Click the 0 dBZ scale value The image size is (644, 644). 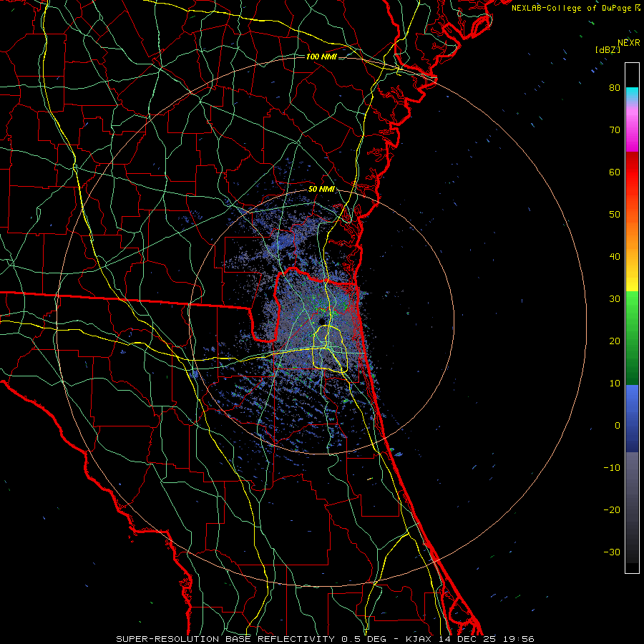(618, 426)
